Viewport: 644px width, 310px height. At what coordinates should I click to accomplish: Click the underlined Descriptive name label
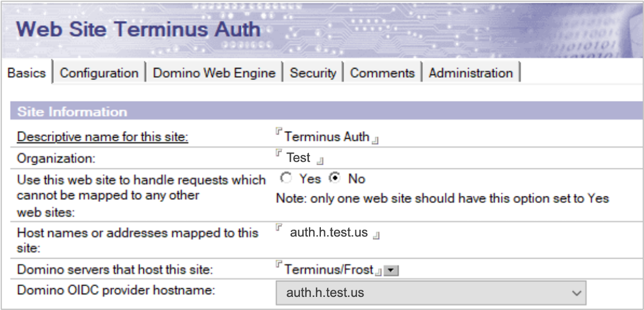point(102,137)
